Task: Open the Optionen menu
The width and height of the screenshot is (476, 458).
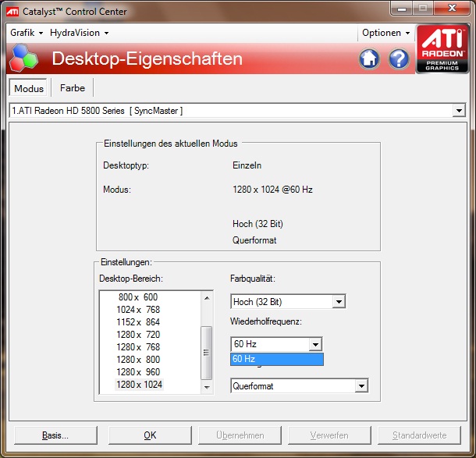Action: (385, 33)
